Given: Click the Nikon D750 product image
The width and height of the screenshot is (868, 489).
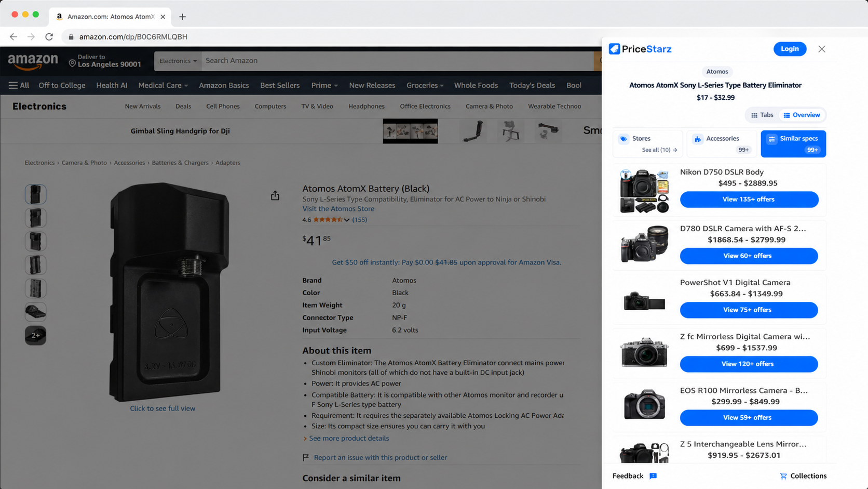Looking at the screenshot, I should tap(644, 191).
